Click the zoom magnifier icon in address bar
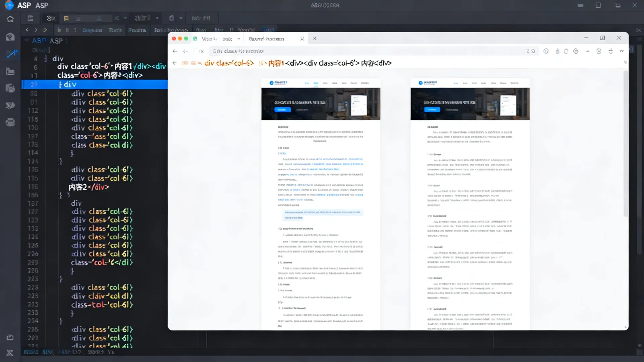This screenshot has width=644, height=362. tap(533, 51)
